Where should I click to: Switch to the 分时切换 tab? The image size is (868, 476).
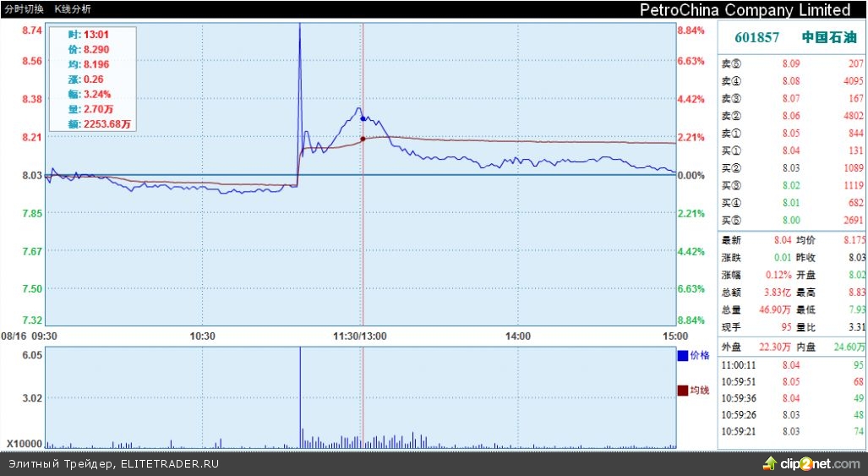click(x=25, y=8)
